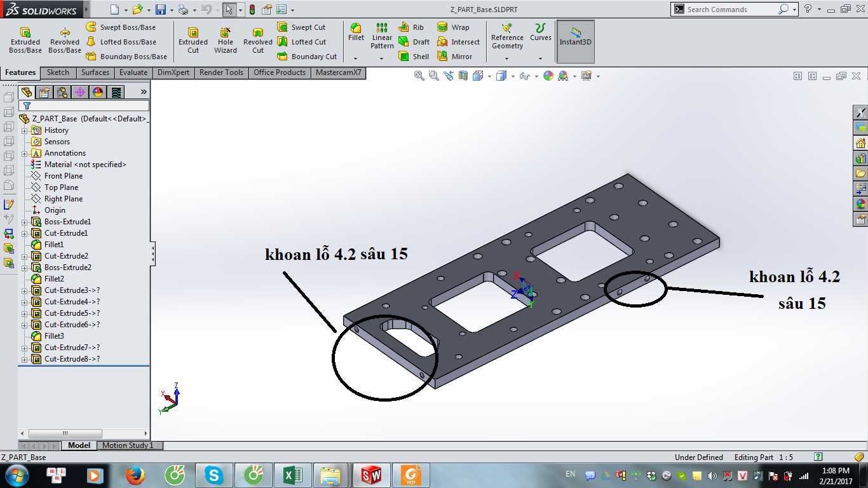
Task: Activate the Linear Pattern tool
Action: click(382, 36)
